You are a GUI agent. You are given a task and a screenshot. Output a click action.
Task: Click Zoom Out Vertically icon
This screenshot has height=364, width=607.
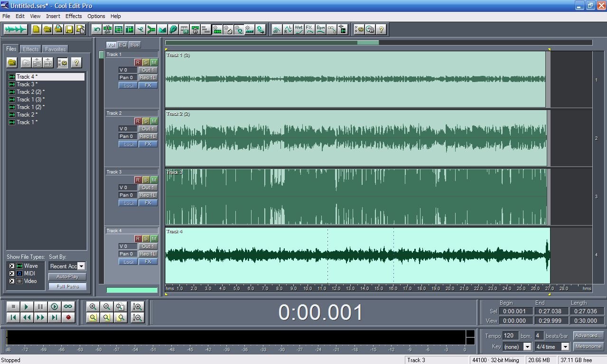pos(138,318)
